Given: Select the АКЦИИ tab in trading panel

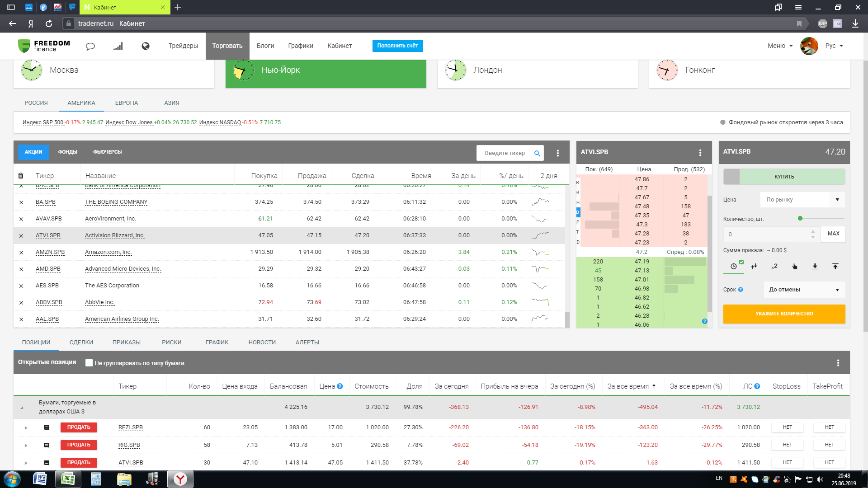Looking at the screenshot, I should point(33,151).
